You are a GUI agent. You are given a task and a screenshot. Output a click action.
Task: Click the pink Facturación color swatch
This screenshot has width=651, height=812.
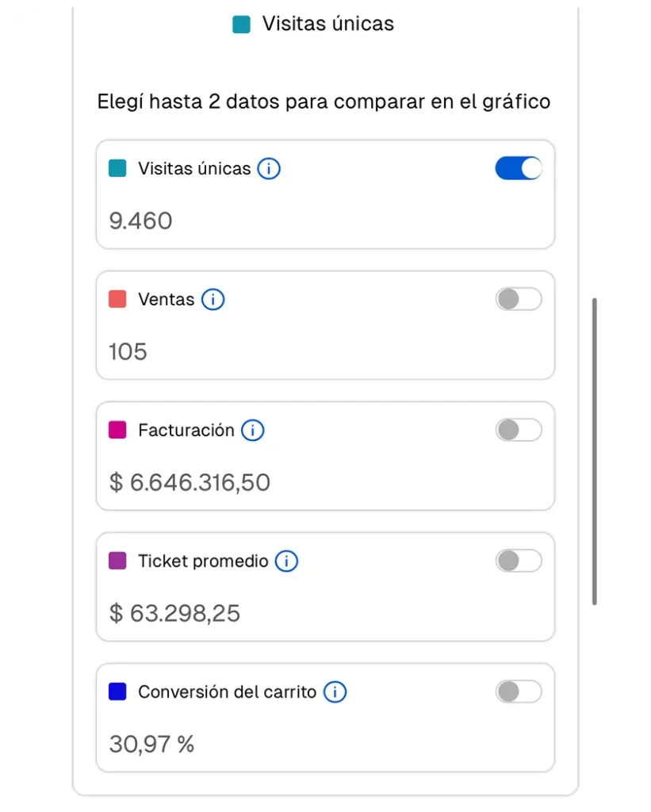click(x=117, y=431)
